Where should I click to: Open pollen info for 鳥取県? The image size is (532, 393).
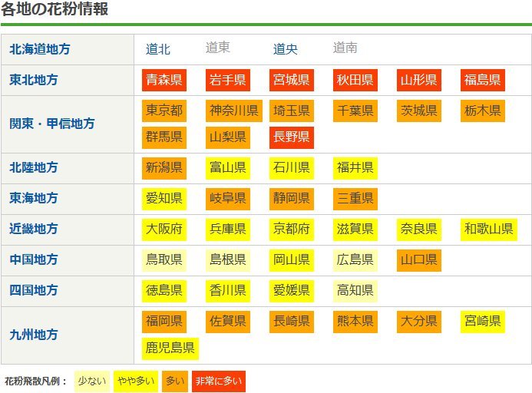[164, 259]
